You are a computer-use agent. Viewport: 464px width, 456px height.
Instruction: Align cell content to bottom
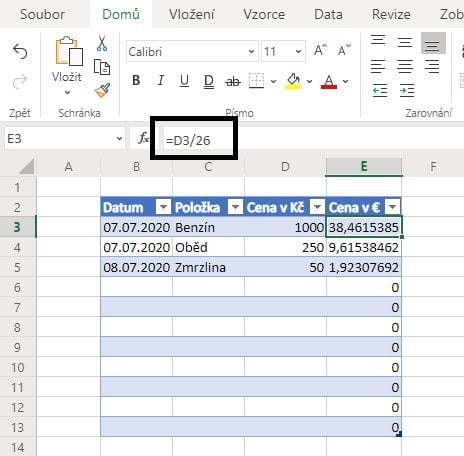pos(433,43)
